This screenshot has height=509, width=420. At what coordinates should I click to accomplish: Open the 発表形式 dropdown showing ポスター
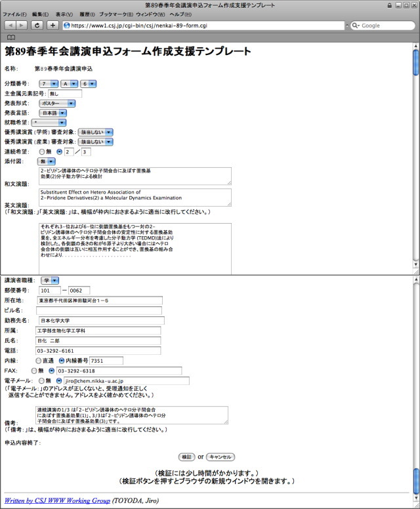point(56,103)
